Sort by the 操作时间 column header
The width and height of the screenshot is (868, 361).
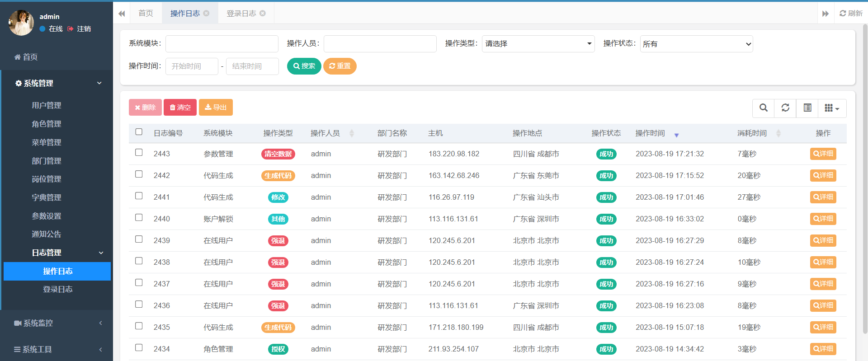(657, 133)
